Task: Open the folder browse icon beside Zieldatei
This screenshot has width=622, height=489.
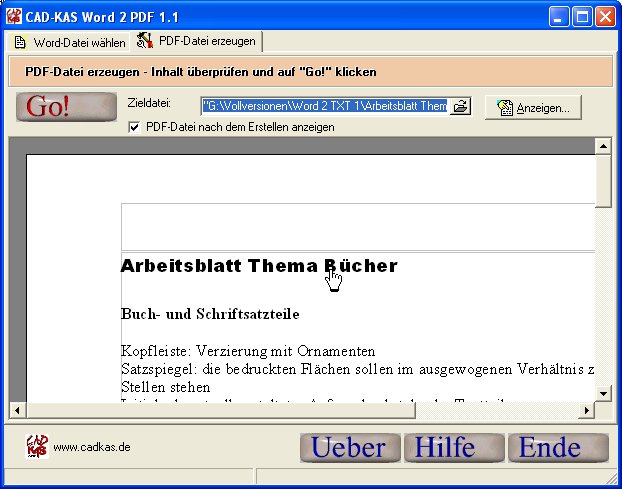Action: pos(460,107)
